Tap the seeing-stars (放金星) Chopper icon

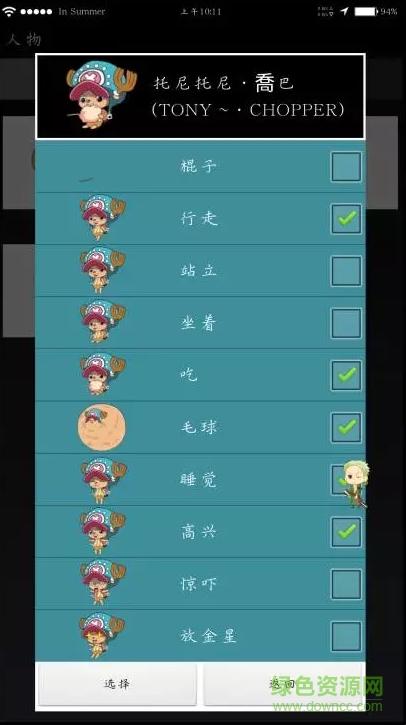(x=102, y=635)
